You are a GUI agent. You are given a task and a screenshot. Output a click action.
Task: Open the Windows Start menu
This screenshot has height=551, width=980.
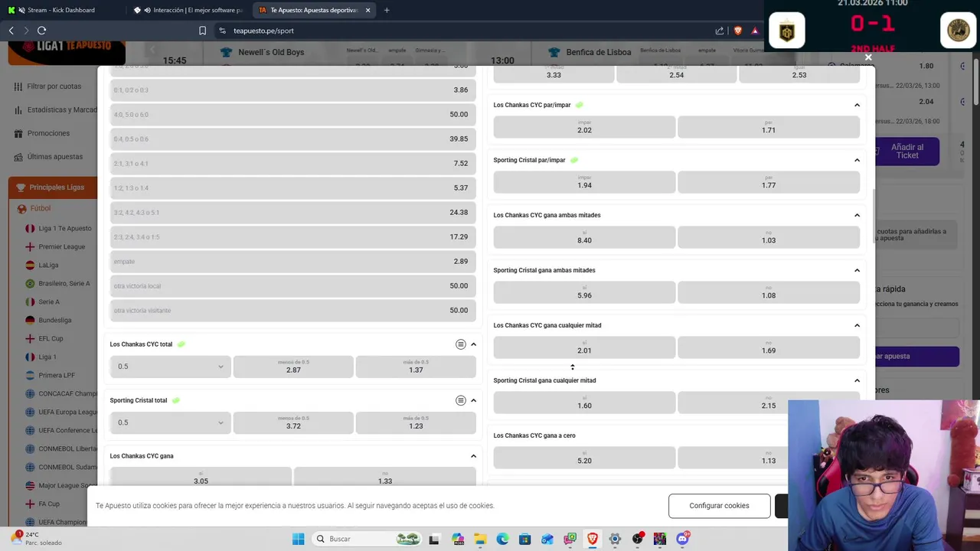click(298, 539)
